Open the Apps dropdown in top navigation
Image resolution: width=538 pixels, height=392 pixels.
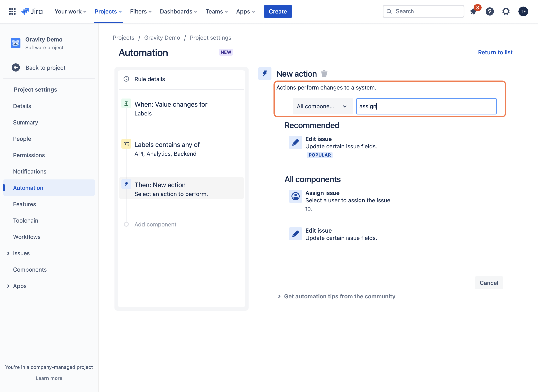[246, 11]
